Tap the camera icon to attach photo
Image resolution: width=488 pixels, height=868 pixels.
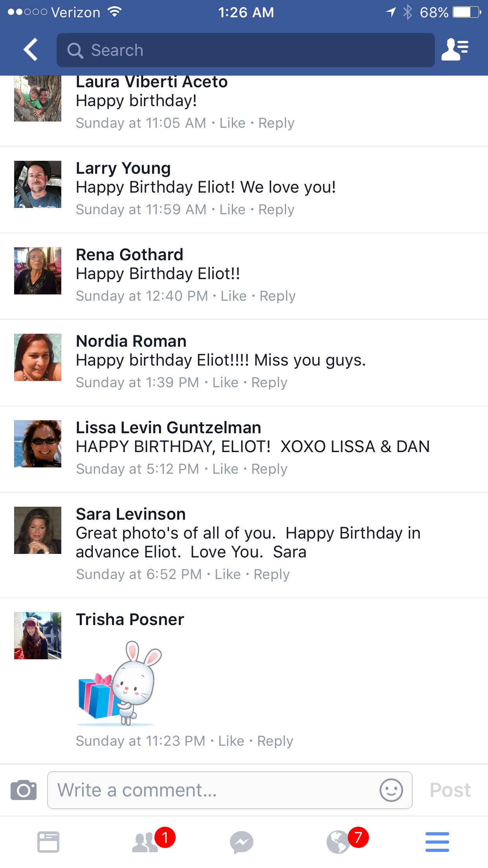pos(24,790)
